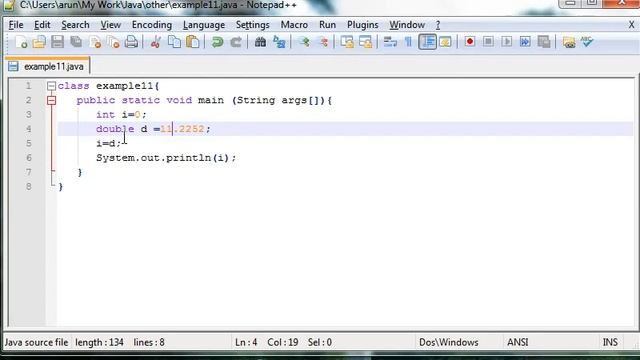
Task: Toggle INS insert mode in status bar
Action: coord(610,342)
